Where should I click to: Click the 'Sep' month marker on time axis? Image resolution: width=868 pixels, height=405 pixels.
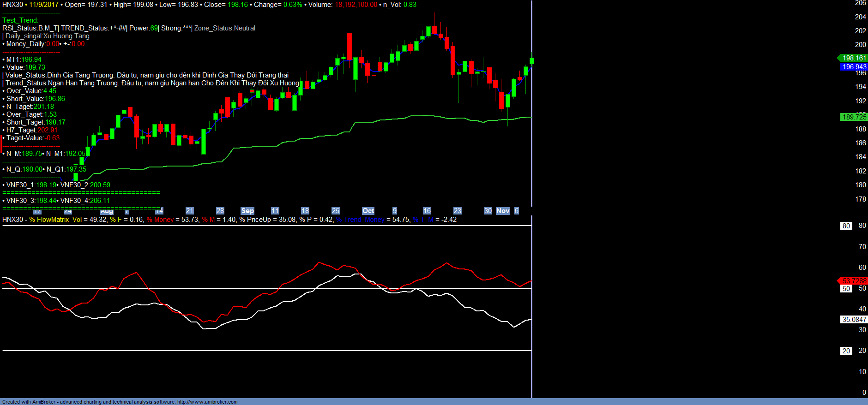pyautogui.click(x=247, y=211)
